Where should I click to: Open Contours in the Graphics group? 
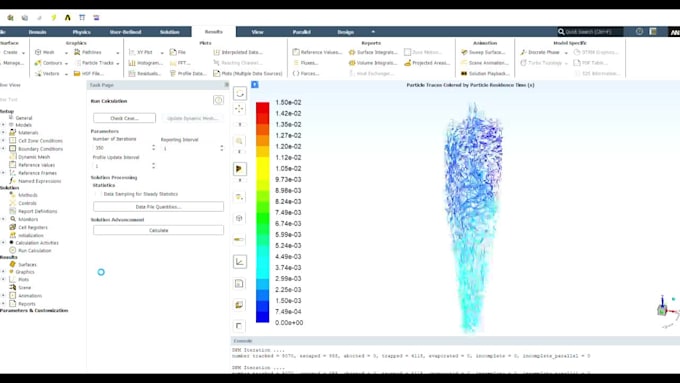(49, 63)
